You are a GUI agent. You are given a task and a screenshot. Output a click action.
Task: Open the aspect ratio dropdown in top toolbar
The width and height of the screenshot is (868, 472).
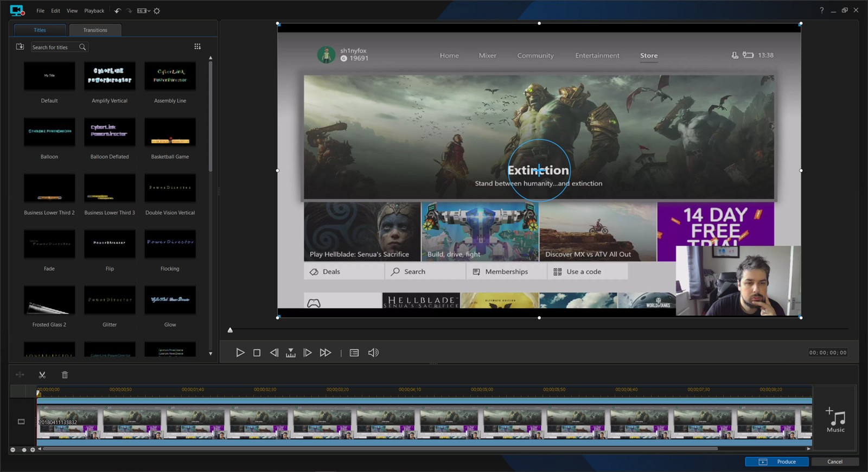tap(143, 11)
